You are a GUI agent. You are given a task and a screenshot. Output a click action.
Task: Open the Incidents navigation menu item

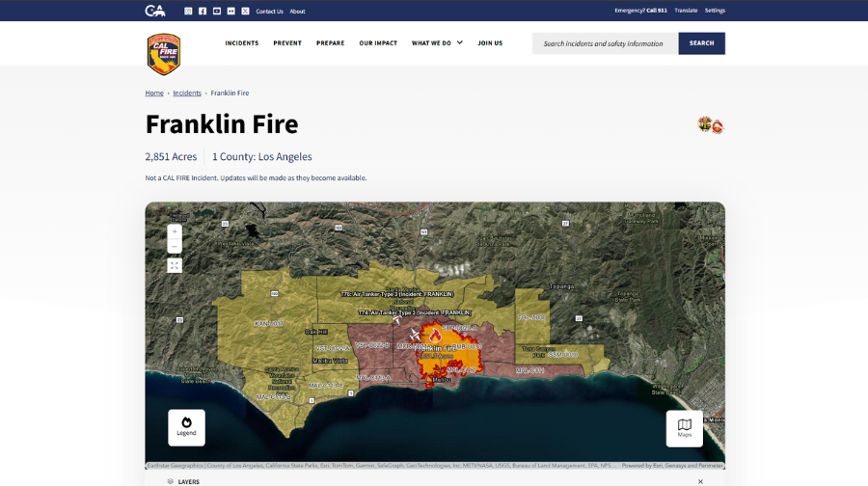coord(242,43)
